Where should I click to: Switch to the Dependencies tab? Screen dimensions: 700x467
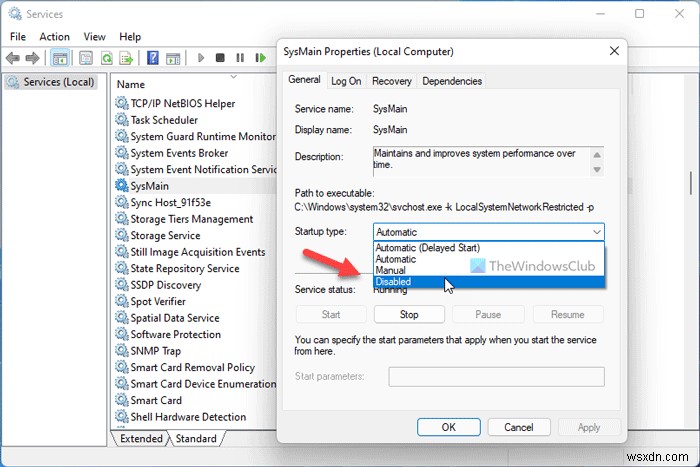[452, 81]
